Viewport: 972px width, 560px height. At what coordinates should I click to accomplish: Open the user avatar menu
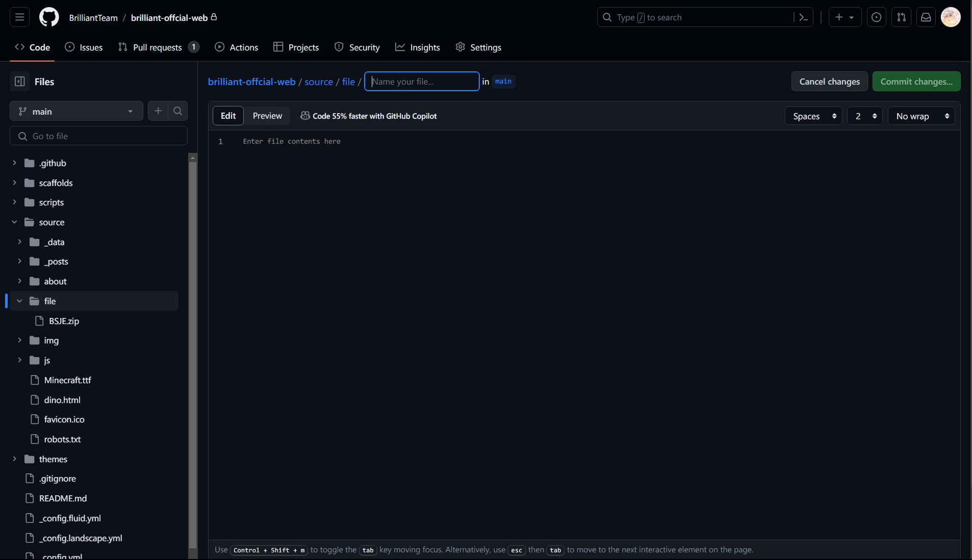click(x=951, y=17)
